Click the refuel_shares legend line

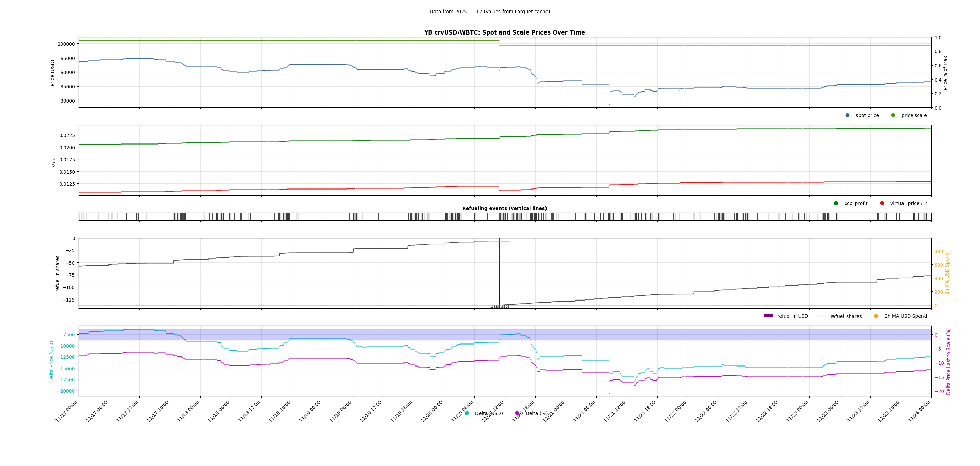coord(822,316)
